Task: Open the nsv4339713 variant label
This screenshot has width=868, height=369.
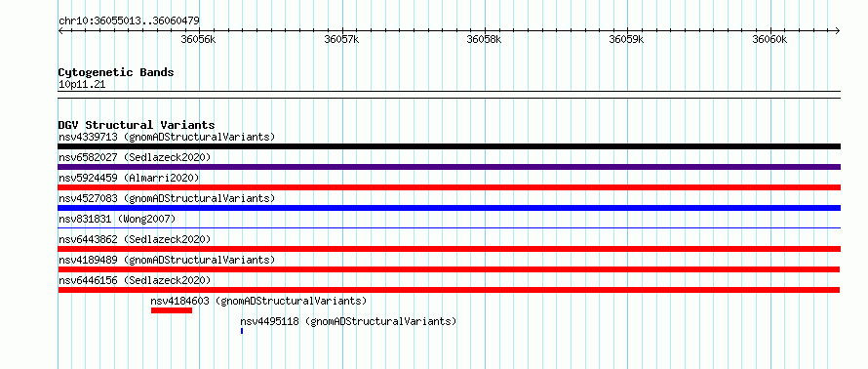Action: point(167,137)
